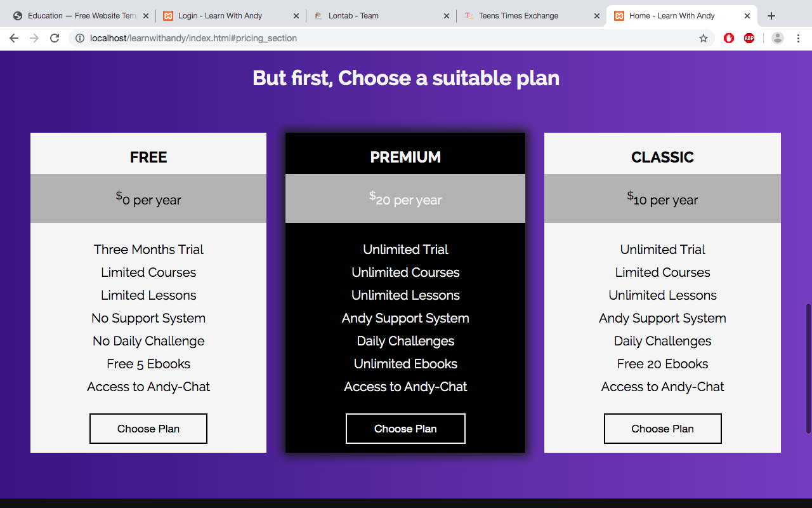Open the red shield extension icon
Image resolution: width=812 pixels, height=508 pixels.
[729, 38]
